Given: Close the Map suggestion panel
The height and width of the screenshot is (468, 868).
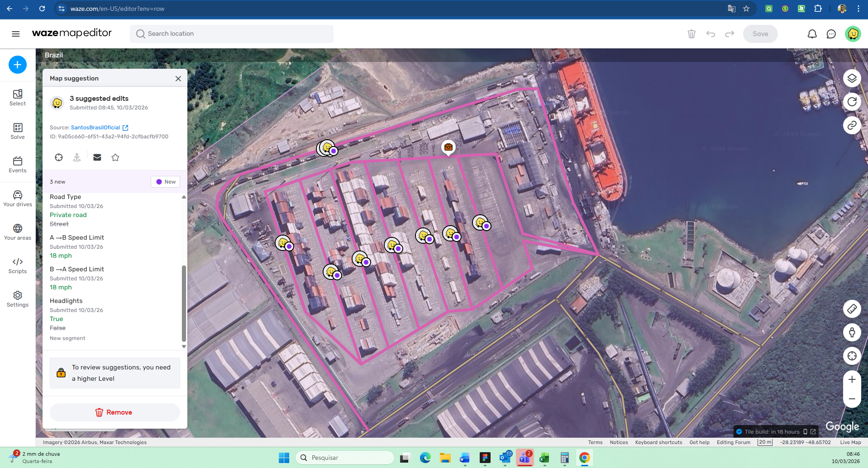Looking at the screenshot, I should point(178,79).
